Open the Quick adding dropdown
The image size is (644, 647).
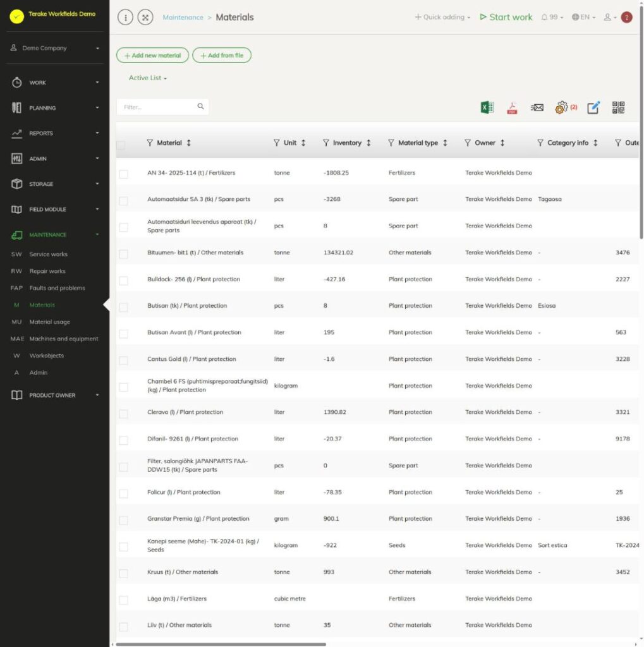(x=442, y=17)
